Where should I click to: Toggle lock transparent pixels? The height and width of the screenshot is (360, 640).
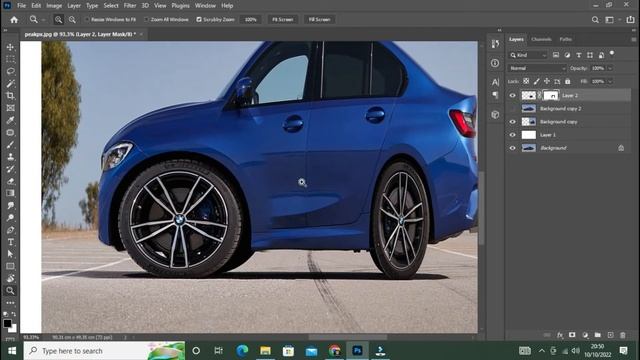(526, 81)
